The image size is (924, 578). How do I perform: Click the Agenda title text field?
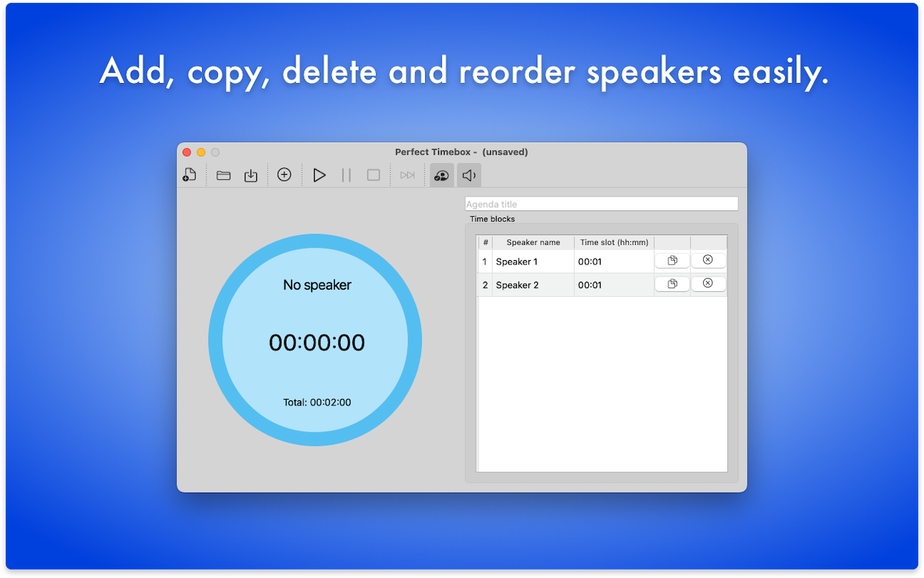(601, 204)
